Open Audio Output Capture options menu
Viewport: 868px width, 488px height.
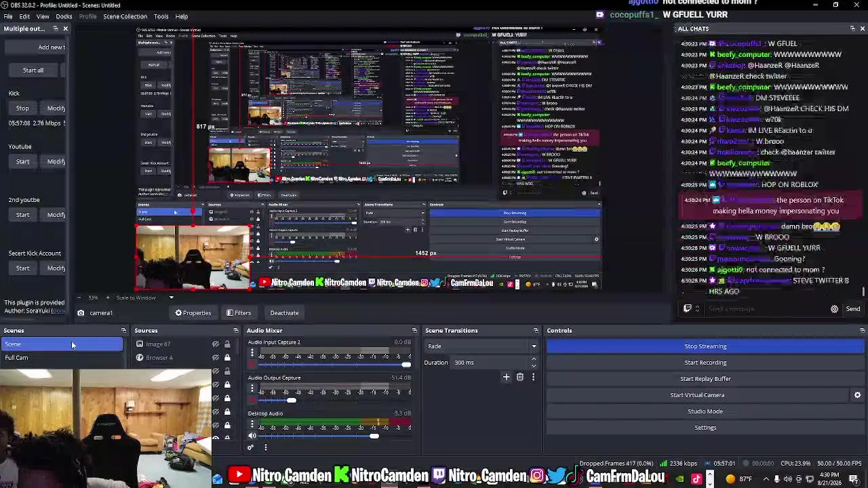coord(252,389)
